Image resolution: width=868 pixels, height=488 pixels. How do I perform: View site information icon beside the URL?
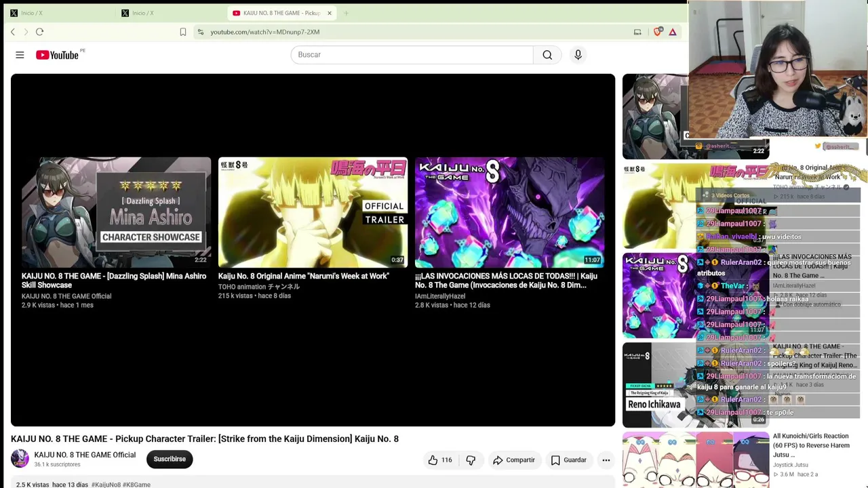pos(200,32)
